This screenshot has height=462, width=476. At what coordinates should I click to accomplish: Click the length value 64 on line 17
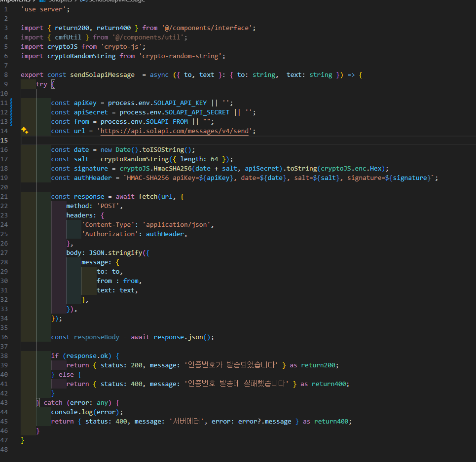tap(214, 159)
